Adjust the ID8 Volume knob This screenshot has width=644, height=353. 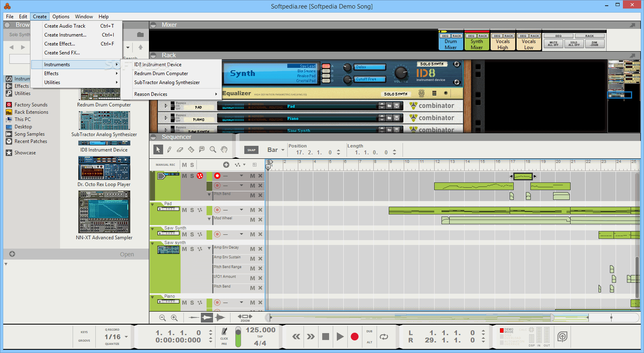pos(401,73)
